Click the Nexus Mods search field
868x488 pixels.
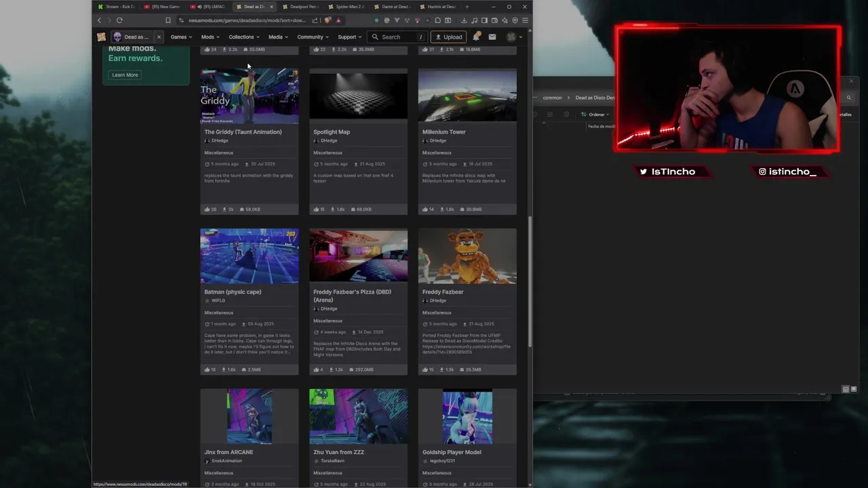tap(399, 37)
